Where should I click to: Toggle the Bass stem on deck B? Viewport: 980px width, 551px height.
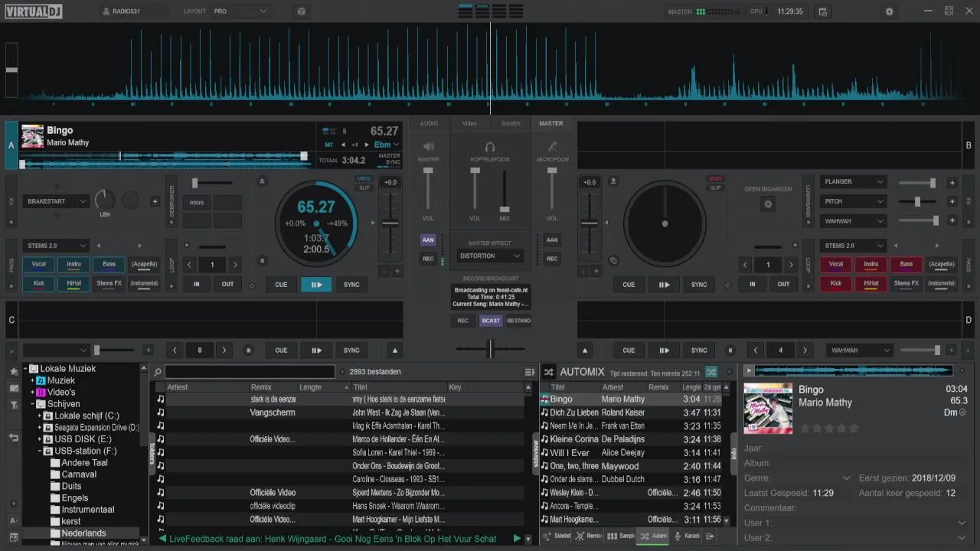pos(906,265)
